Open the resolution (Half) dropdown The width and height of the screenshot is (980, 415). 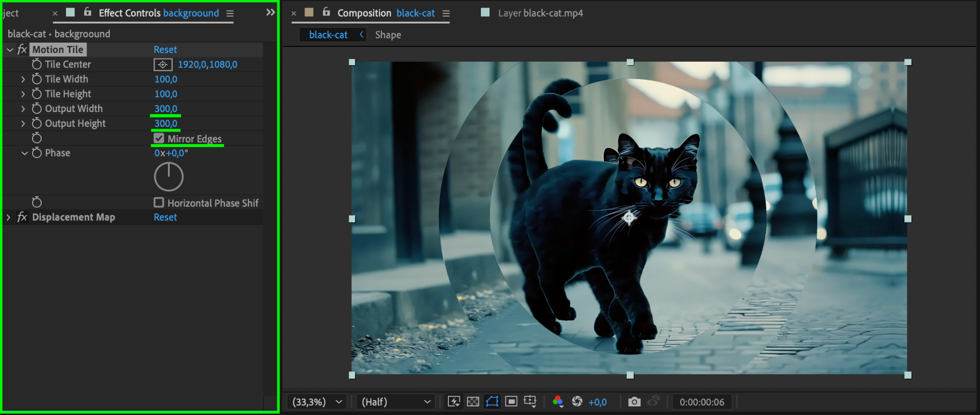click(x=396, y=402)
